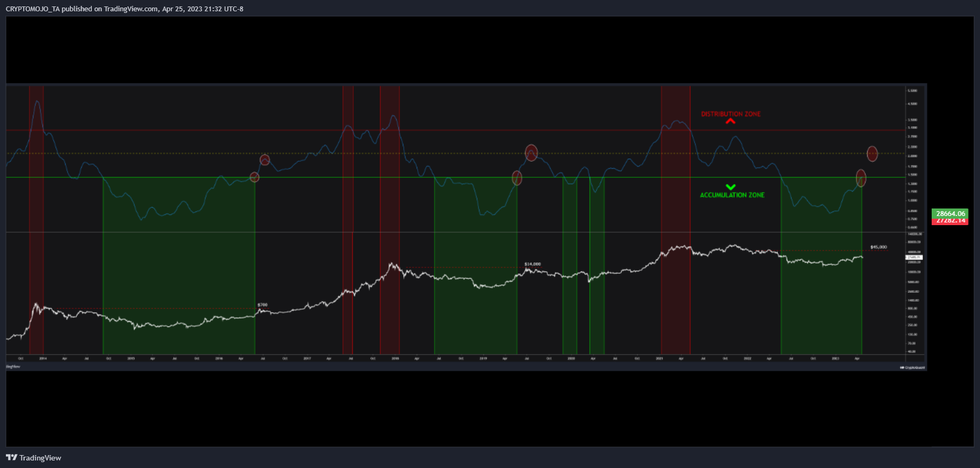
Task: Click the 2018 label on the time axis
Action: pyautogui.click(x=395, y=358)
